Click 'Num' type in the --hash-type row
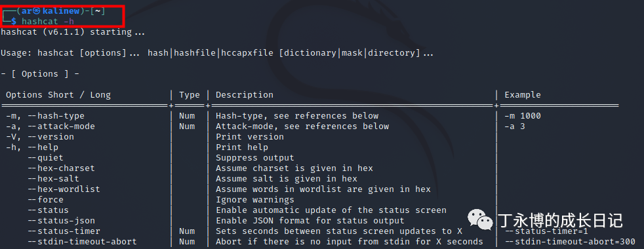The image size is (644, 249). pos(187,116)
